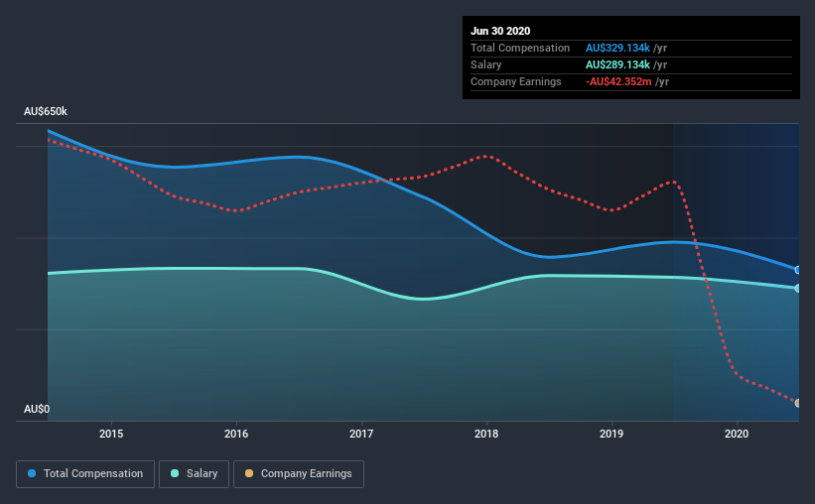The height and width of the screenshot is (504, 815).
Task: Select the 2019 x-axis label
Action: point(611,434)
